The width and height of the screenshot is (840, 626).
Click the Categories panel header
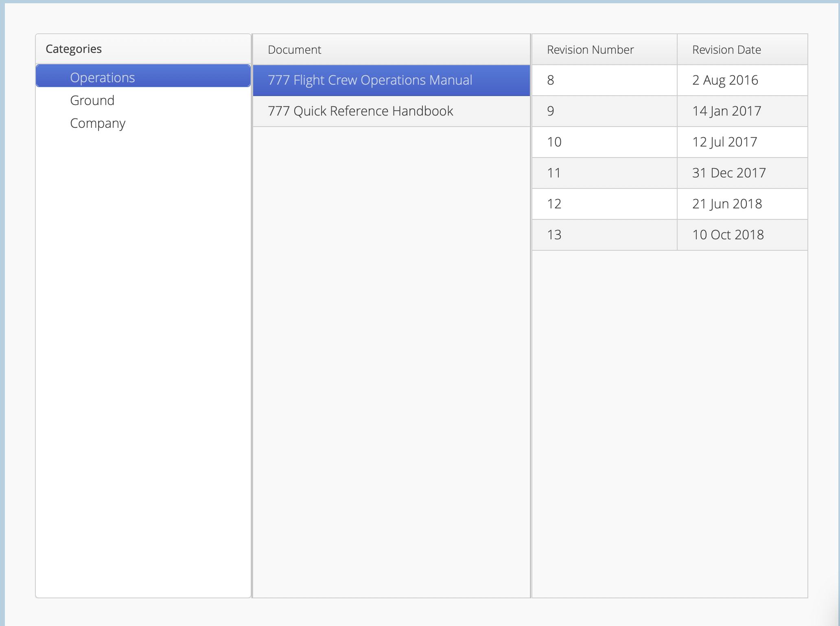tap(74, 49)
